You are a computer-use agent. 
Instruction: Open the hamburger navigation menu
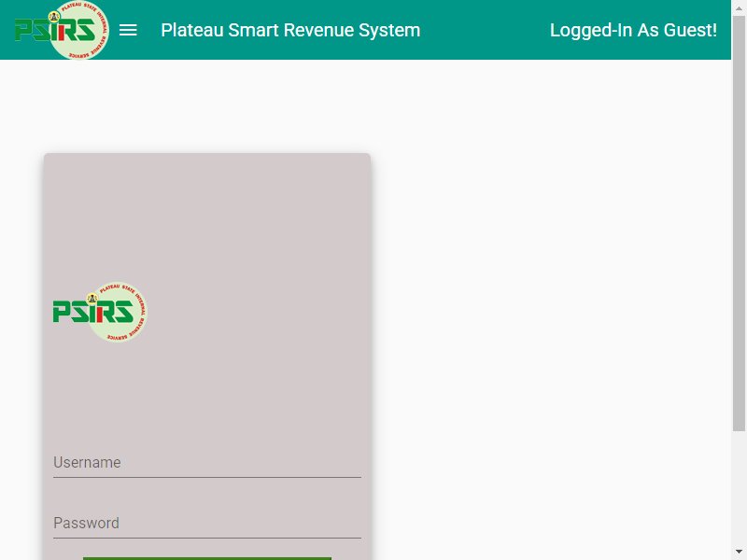pyautogui.click(x=128, y=30)
